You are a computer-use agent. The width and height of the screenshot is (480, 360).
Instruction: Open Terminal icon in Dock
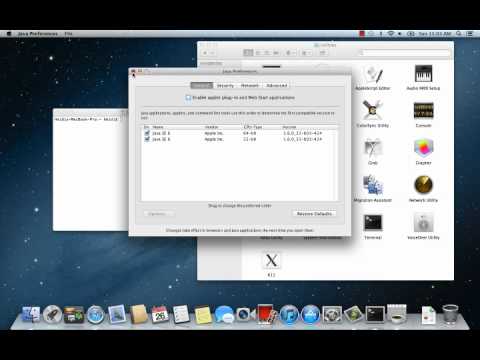(375, 314)
